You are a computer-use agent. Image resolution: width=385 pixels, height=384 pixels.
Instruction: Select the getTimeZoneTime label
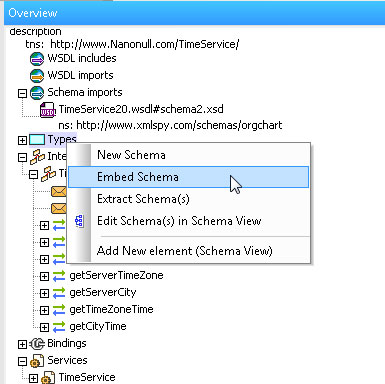pos(111,310)
